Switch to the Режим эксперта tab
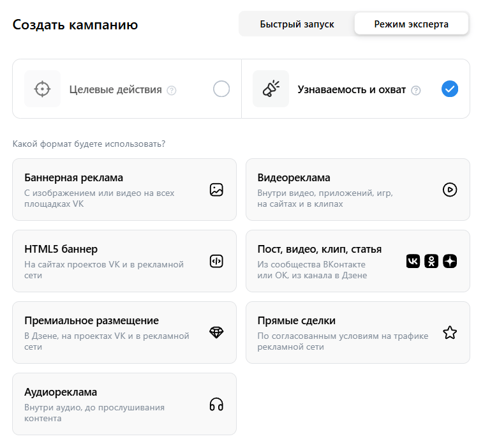Image resolution: width=483 pixels, height=448 pixels. coord(412,24)
